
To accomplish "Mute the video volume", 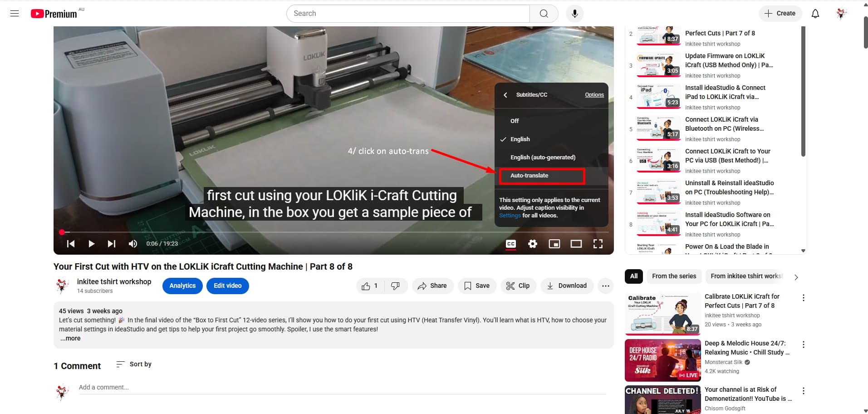I will pyautogui.click(x=132, y=244).
